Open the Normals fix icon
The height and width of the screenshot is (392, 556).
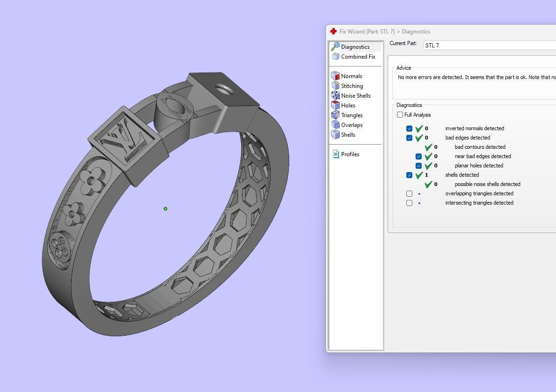click(335, 76)
